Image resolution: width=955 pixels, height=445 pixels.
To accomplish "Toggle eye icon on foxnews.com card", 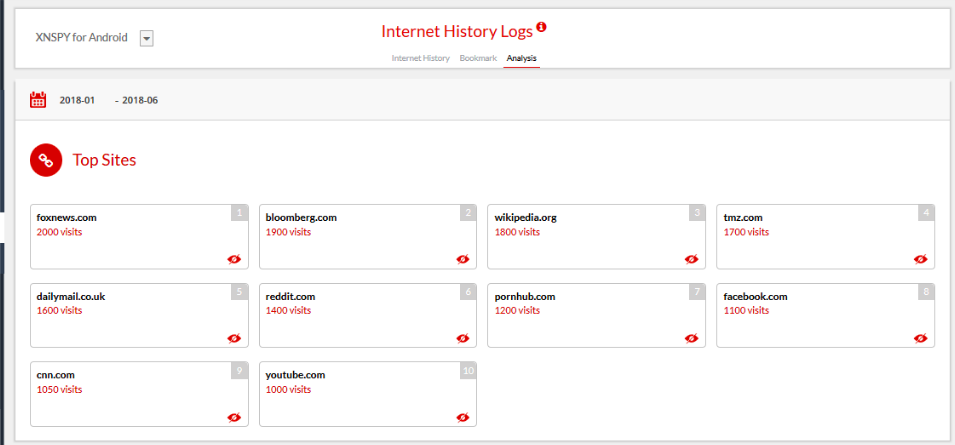I will pyautogui.click(x=234, y=259).
